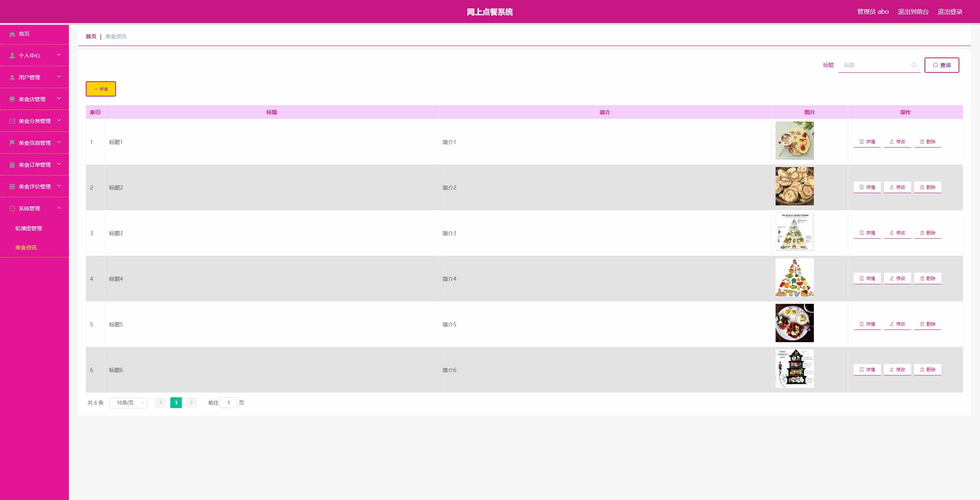This screenshot has width=980, height=500.
Task: Click the envelope icon for 美食分类管理
Action: (x=12, y=121)
